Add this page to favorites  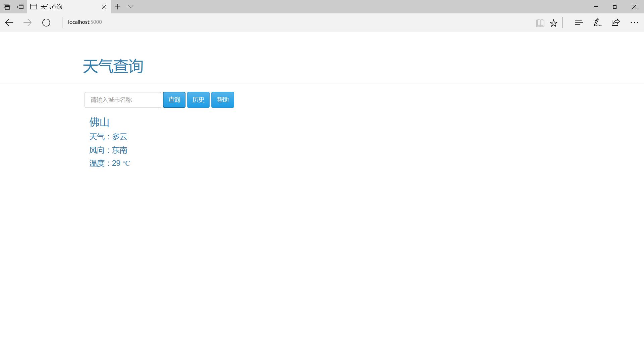(x=554, y=23)
